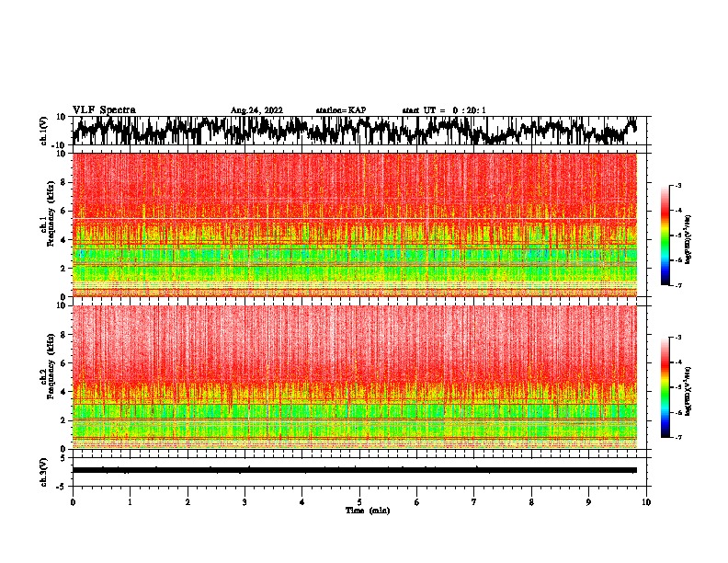This screenshot has height=563, width=728.
Task: Click the '-3' label on ch.2 color bar
Action: tap(677, 338)
